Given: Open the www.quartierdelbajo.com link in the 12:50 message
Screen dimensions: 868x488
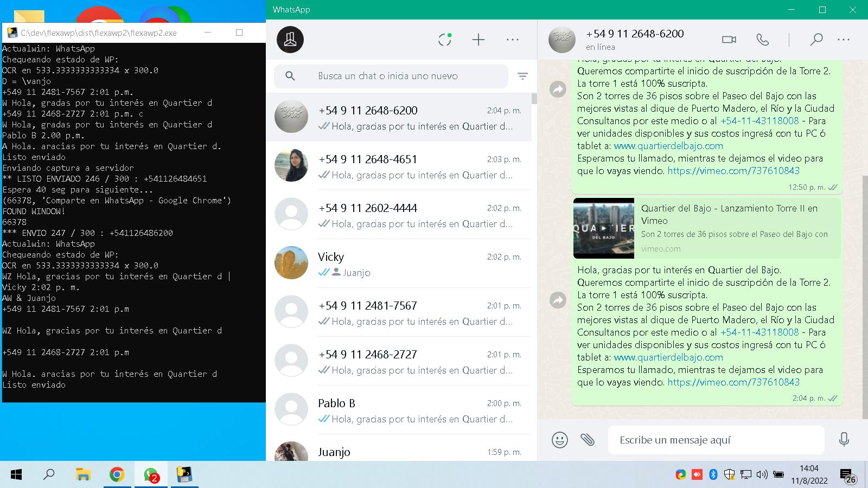Looking at the screenshot, I should tap(668, 146).
